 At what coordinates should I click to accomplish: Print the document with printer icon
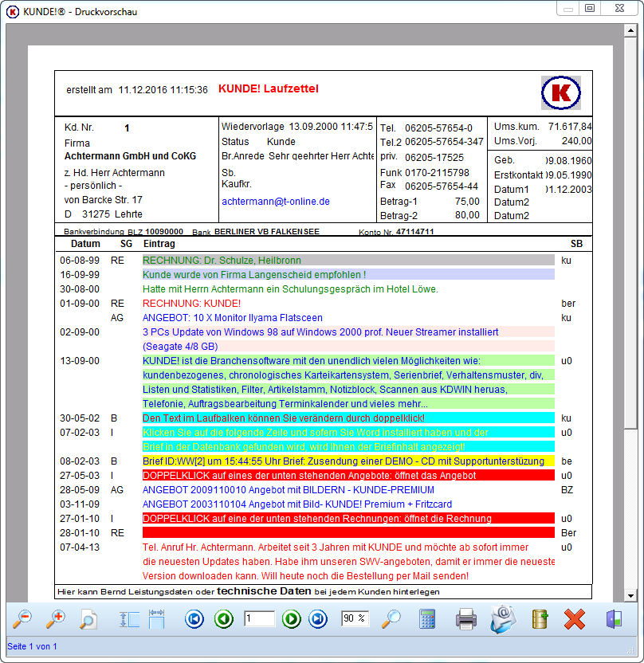click(x=466, y=619)
